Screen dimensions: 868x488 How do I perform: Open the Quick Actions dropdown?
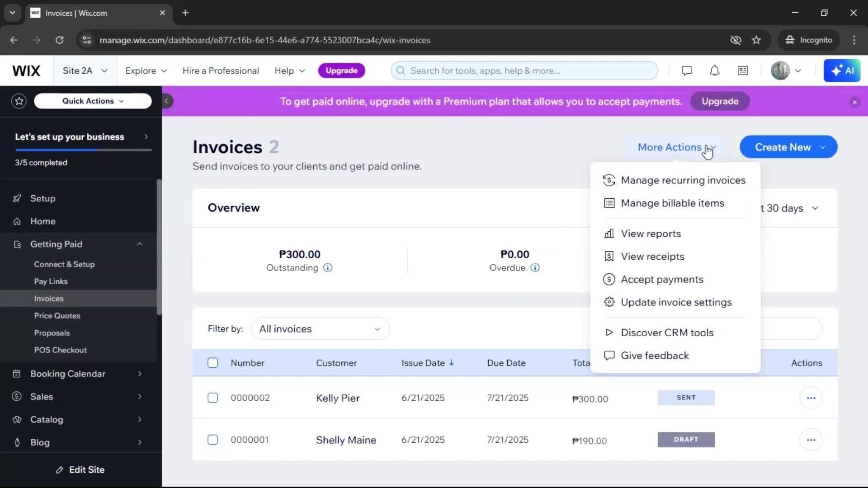[93, 101]
